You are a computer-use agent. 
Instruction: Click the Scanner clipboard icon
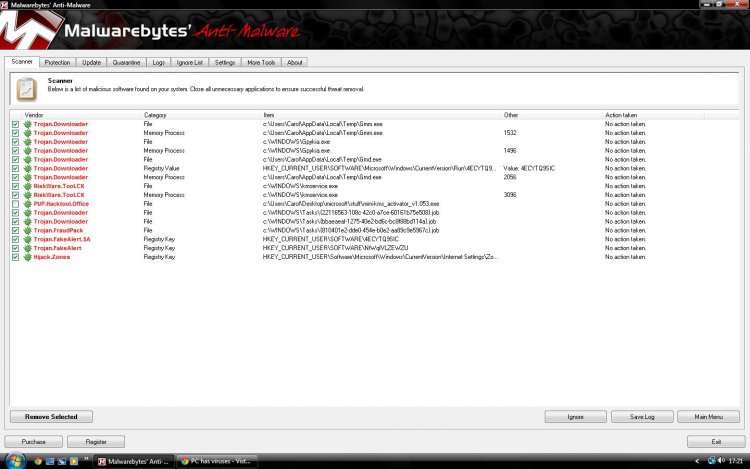[26, 89]
